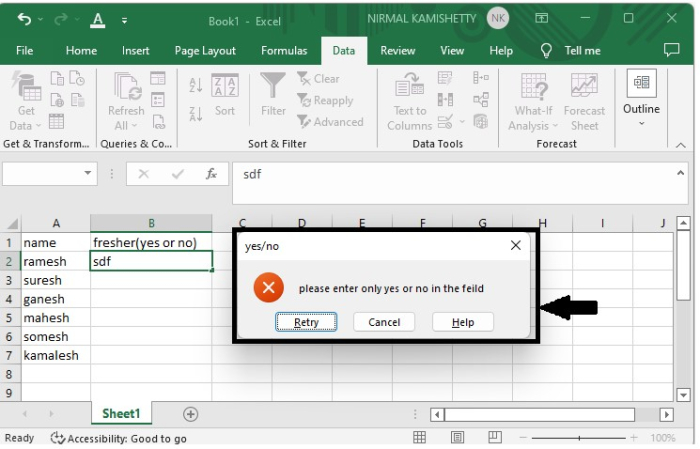Switch to the View tab
Image resolution: width=700 pixels, height=449 pixels.
click(452, 51)
